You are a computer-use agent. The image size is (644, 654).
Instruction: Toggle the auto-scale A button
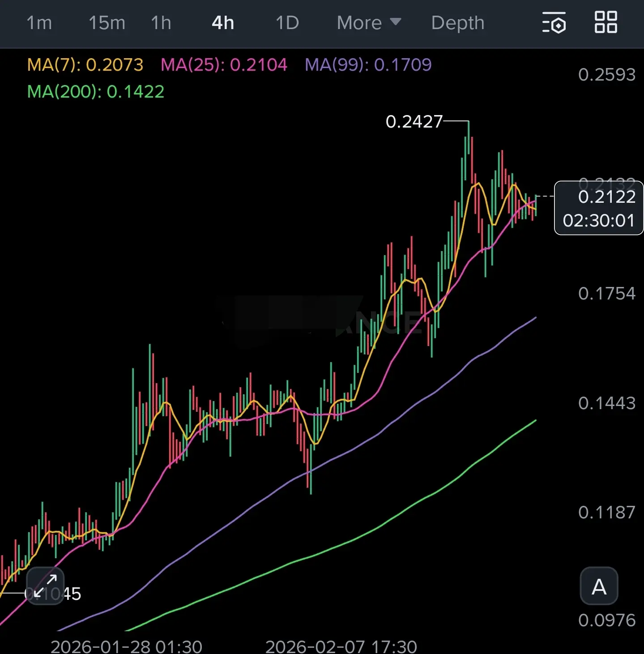(x=599, y=586)
